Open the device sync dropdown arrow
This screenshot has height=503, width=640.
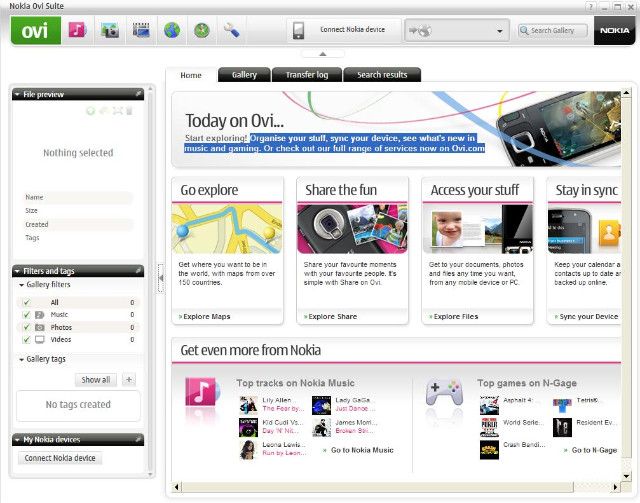click(500, 31)
